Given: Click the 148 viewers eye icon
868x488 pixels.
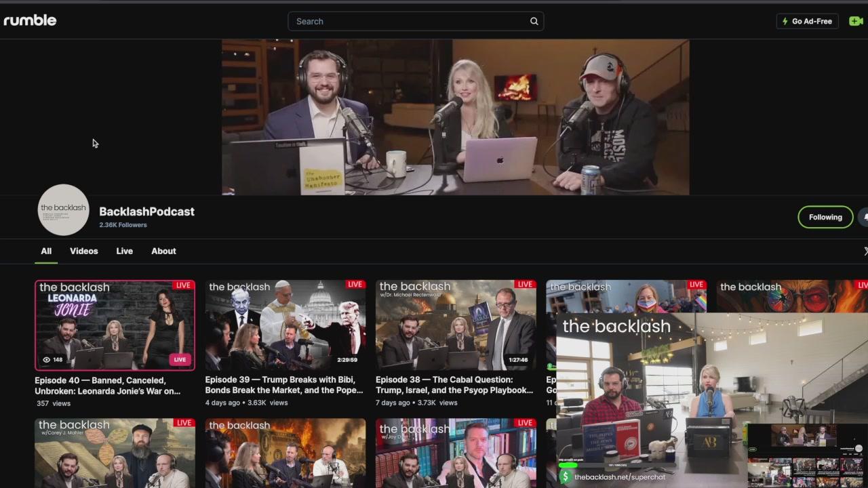Looking at the screenshot, I should 47,360.
